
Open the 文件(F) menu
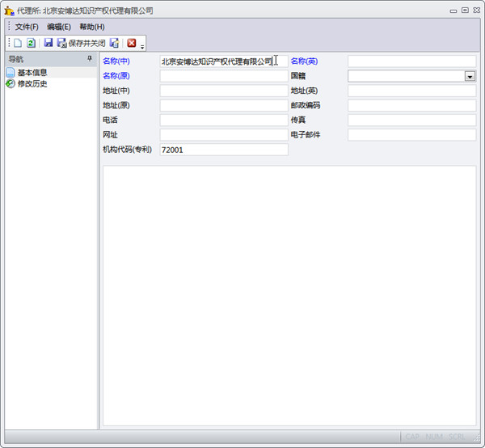point(27,27)
